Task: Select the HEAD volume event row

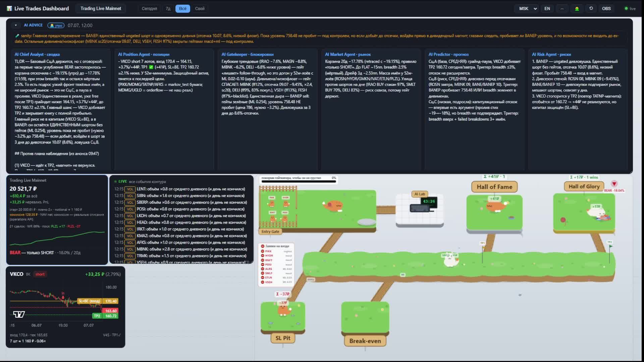Action: click(x=181, y=222)
